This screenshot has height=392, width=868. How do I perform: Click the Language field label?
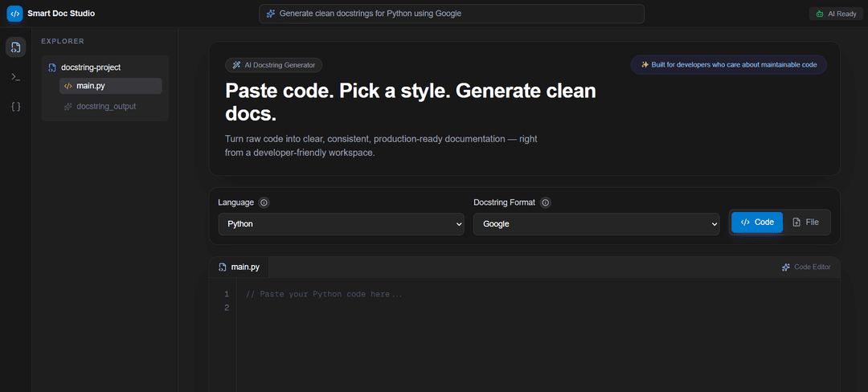click(x=235, y=202)
